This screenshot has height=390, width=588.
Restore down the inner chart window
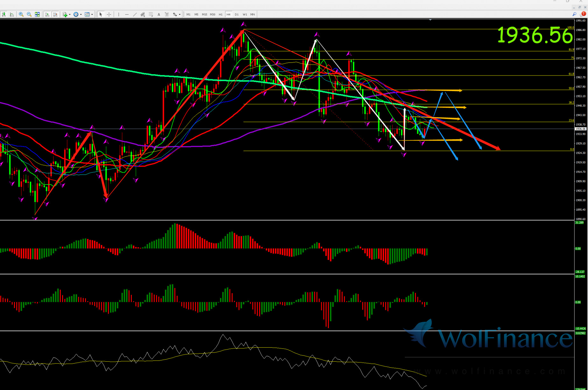(579, 7)
